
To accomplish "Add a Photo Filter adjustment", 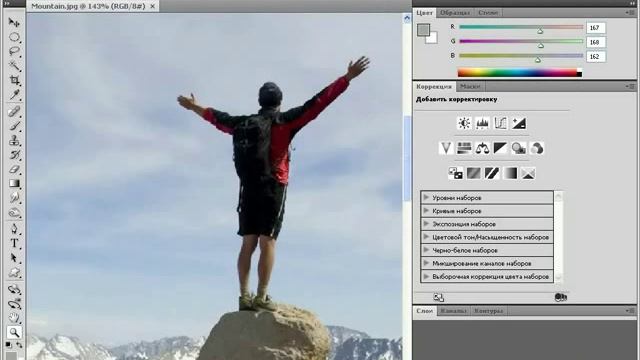I will (x=519, y=148).
